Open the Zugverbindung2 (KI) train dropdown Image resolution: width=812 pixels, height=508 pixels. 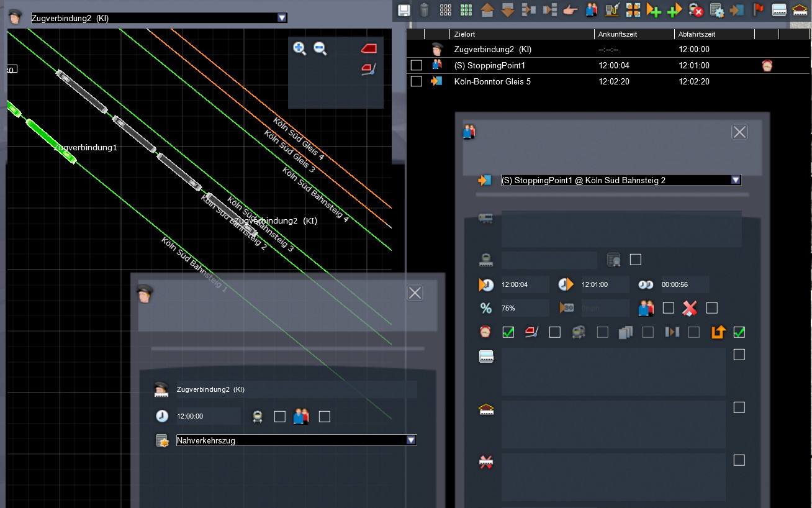282,18
